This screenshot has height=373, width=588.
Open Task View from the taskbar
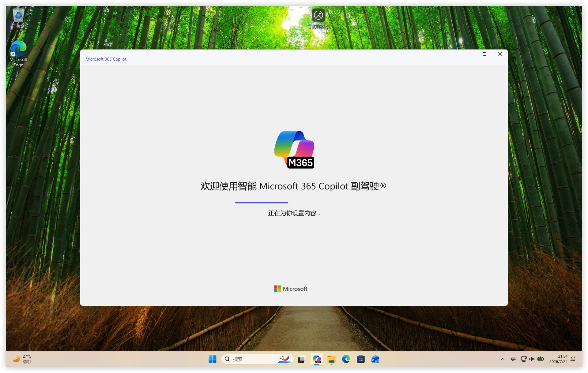point(302,359)
